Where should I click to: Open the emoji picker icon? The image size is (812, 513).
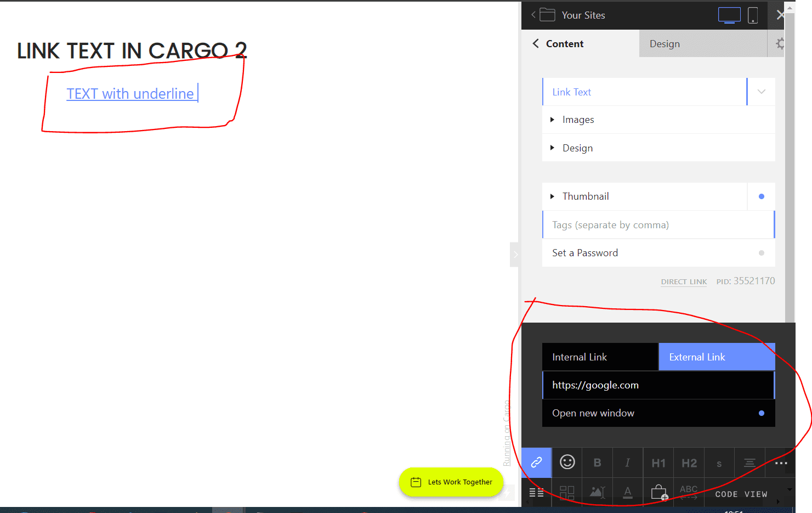[567, 463]
